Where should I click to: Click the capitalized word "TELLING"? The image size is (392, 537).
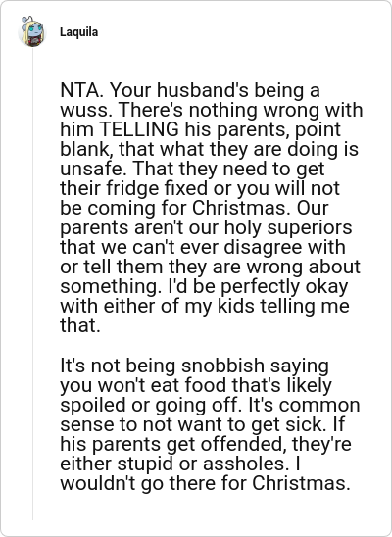pyautogui.click(x=140, y=129)
